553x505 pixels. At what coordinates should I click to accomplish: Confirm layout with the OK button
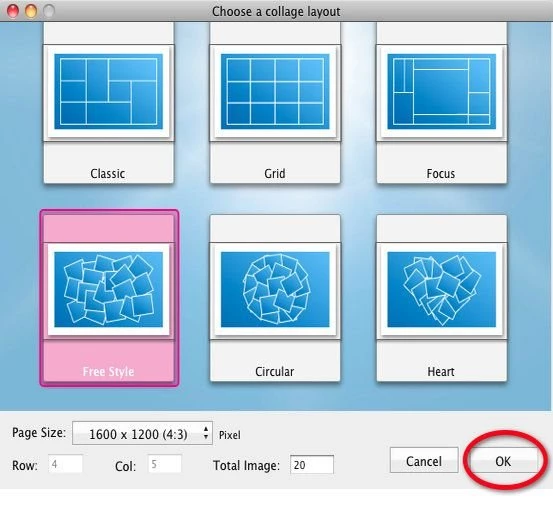point(503,461)
